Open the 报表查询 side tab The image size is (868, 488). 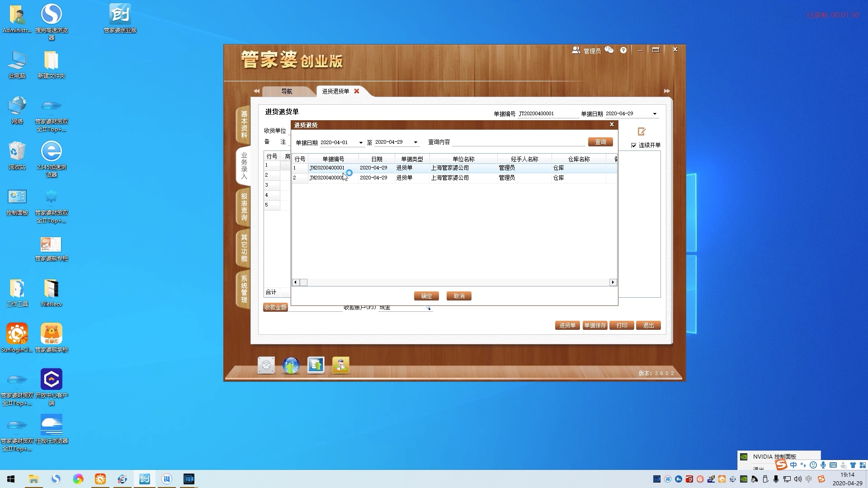(x=244, y=207)
